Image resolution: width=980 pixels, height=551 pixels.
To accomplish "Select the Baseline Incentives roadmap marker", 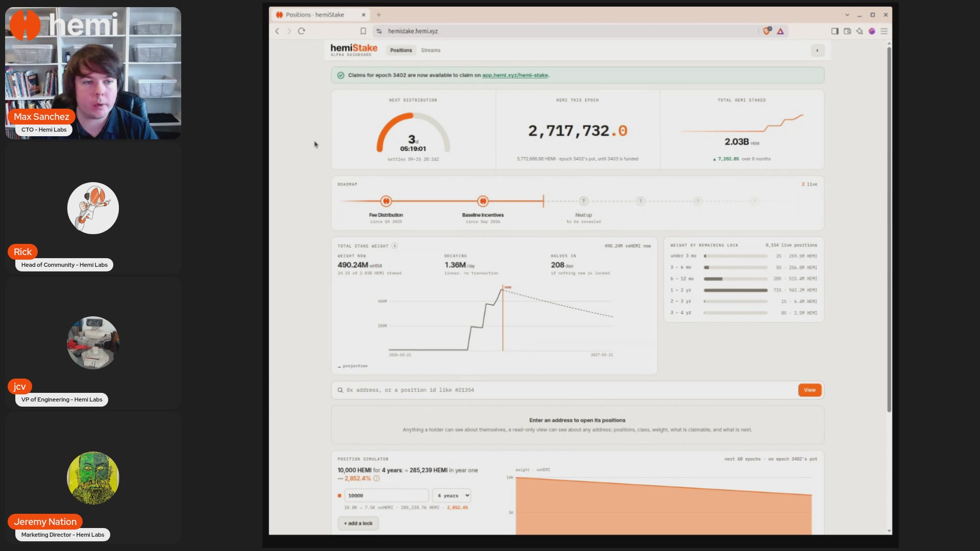I will pos(483,201).
